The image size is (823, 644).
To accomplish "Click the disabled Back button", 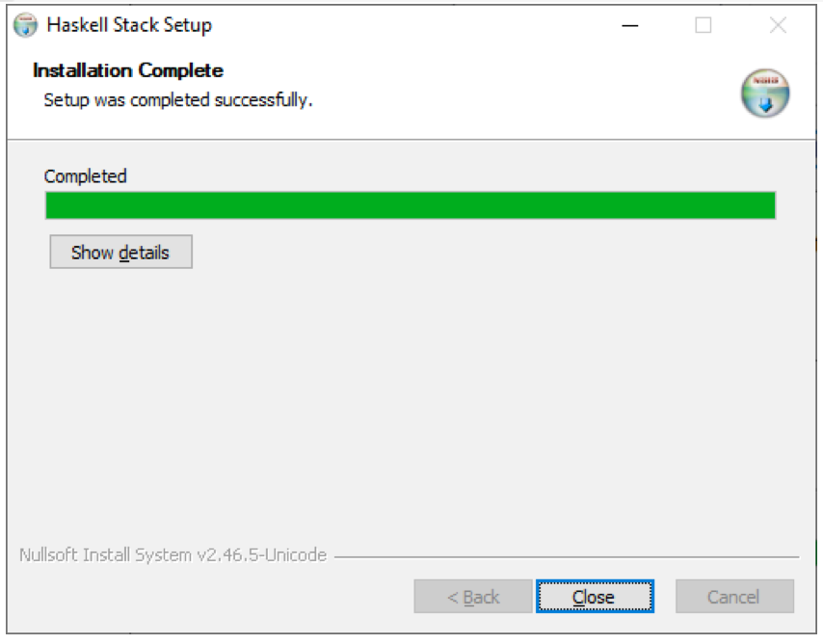I will click(473, 596).
